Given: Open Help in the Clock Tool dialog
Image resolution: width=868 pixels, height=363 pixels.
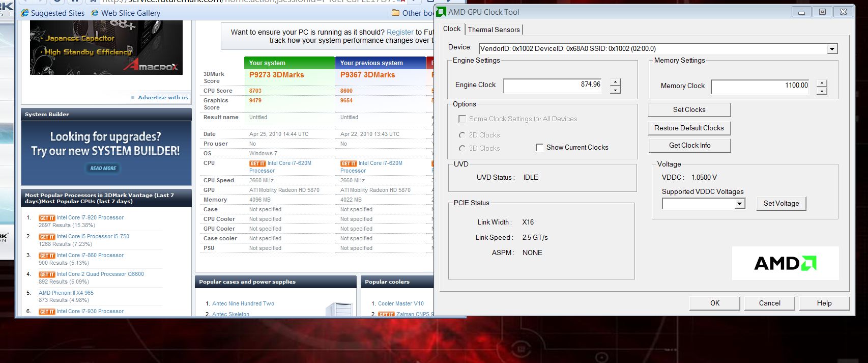Looking at the screenshot, I should point(824,303).
